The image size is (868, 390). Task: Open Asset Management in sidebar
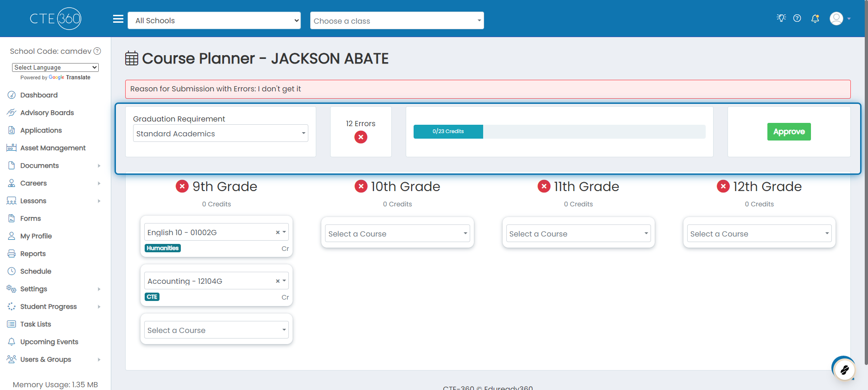[x=53, y=148]
